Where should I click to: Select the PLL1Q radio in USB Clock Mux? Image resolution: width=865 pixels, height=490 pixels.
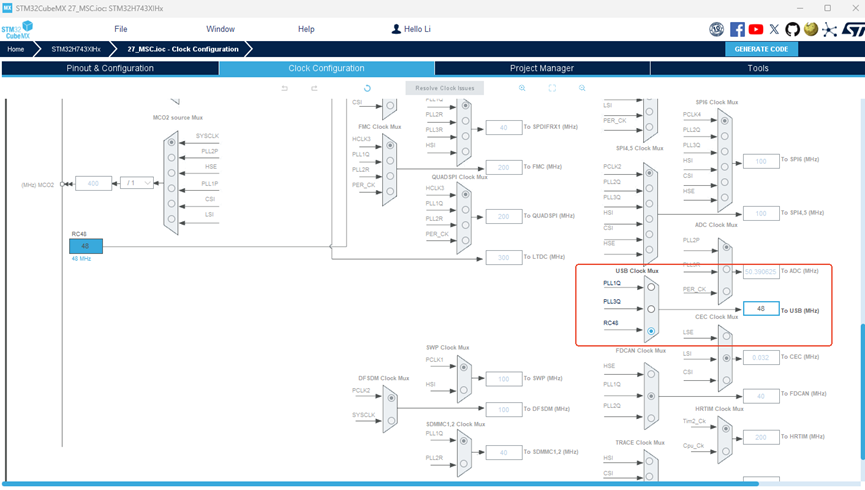652,287
